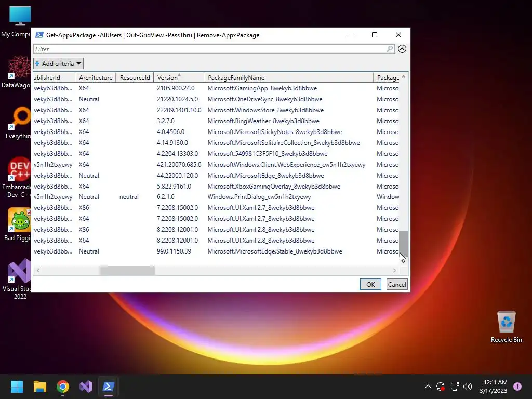Click the vertical scrollbar up arrow

[x=403, y=77]
